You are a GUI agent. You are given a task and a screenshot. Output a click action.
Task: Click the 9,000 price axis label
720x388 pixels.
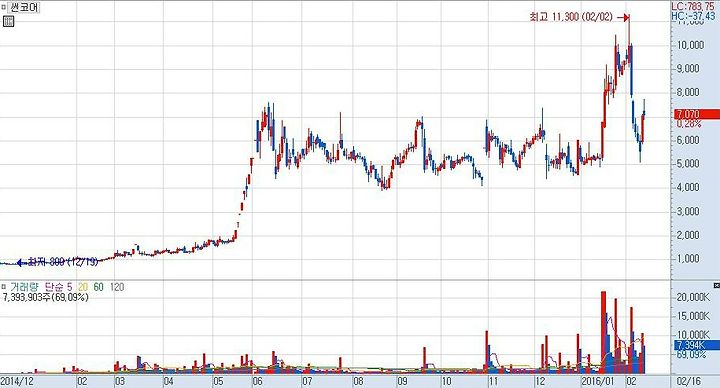click(x=688, y=68)
